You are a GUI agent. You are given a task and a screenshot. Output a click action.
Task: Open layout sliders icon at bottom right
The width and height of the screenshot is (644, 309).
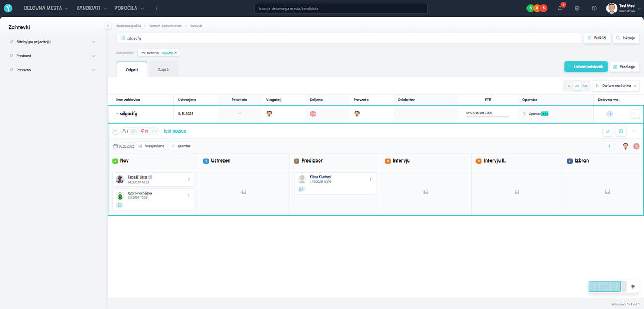tap(634, 286)
